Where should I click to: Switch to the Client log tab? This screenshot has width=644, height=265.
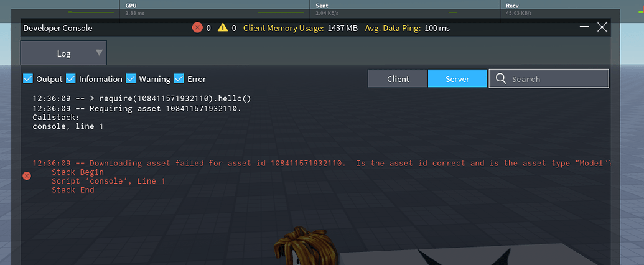398,79
